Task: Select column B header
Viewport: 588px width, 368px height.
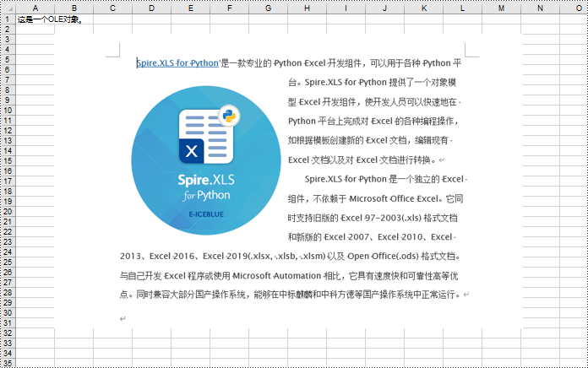Action: [74, 8]
